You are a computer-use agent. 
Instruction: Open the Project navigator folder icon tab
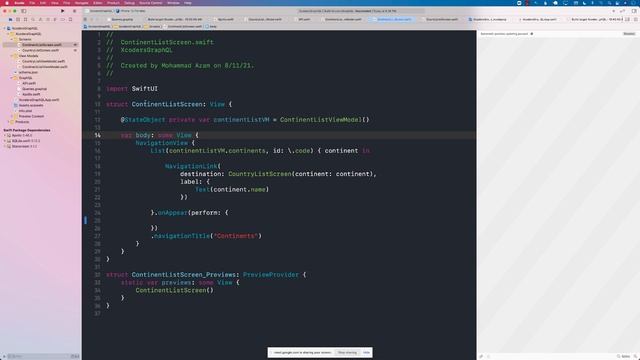coord(10,19)
